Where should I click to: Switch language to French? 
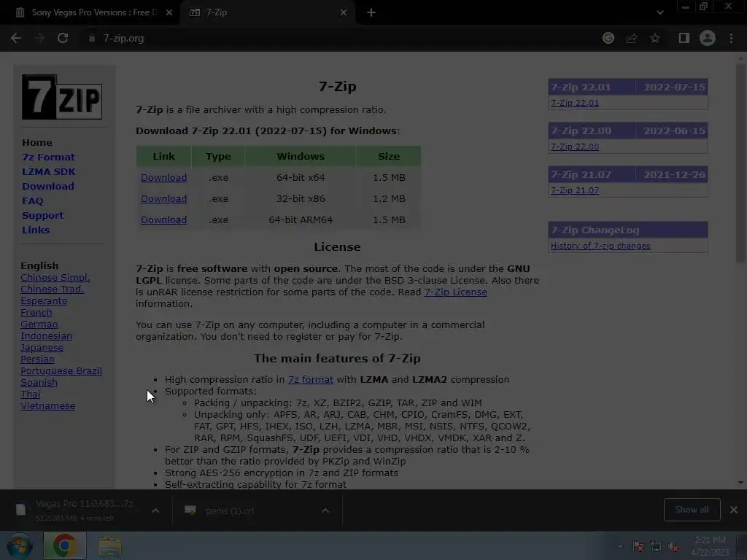click(36, 312)
